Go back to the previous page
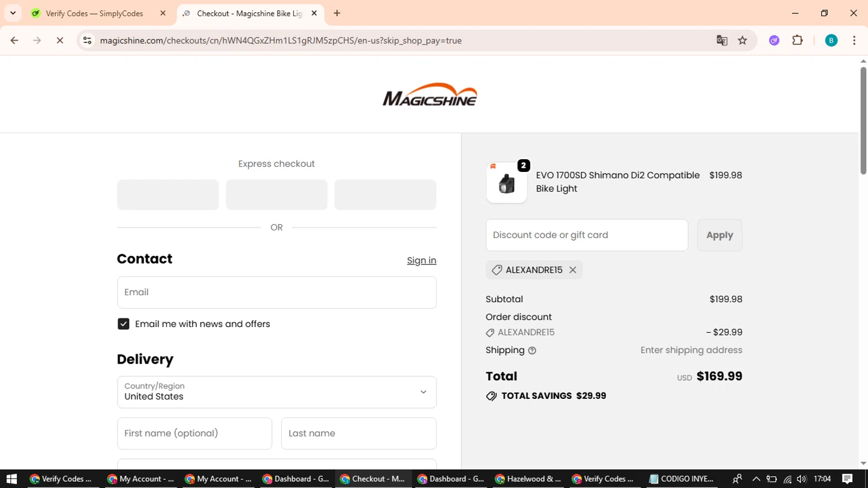Screen dimensions: 868x488 (14, 41)
